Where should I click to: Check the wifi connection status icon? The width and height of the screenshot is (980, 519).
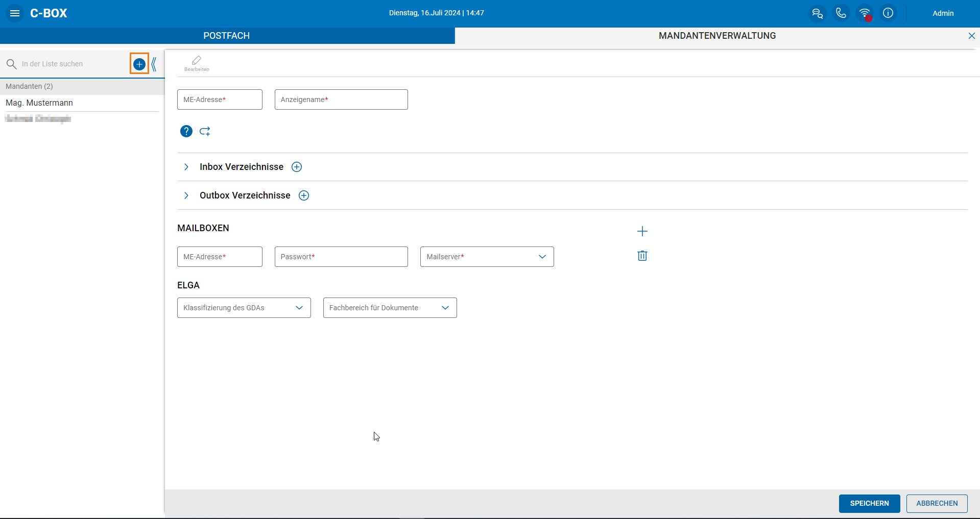865,13
